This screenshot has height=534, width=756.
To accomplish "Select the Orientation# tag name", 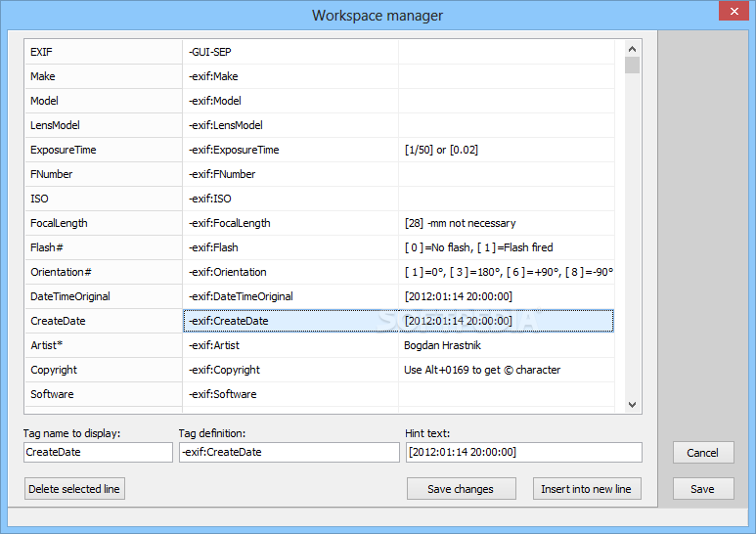I will [103, 272].
